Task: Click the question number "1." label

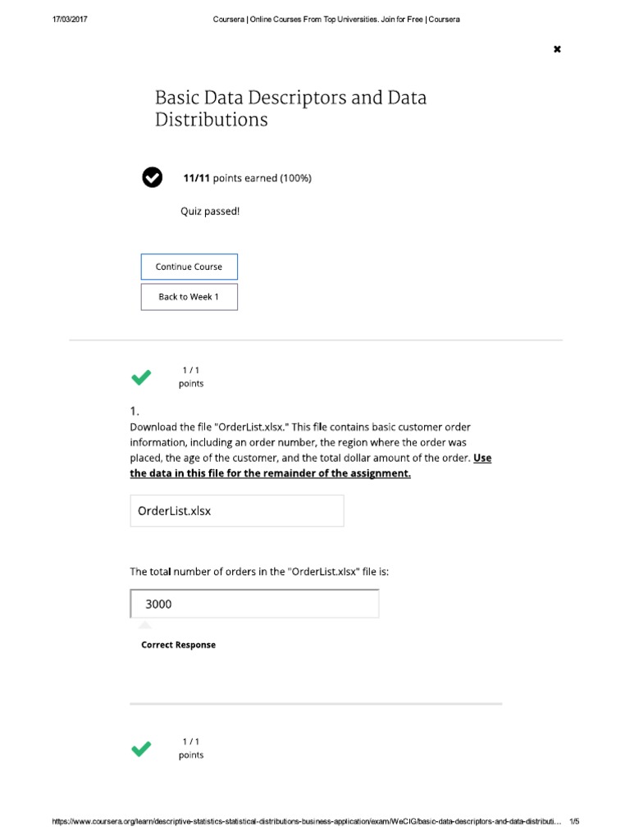Action: (x=135, y=412)
